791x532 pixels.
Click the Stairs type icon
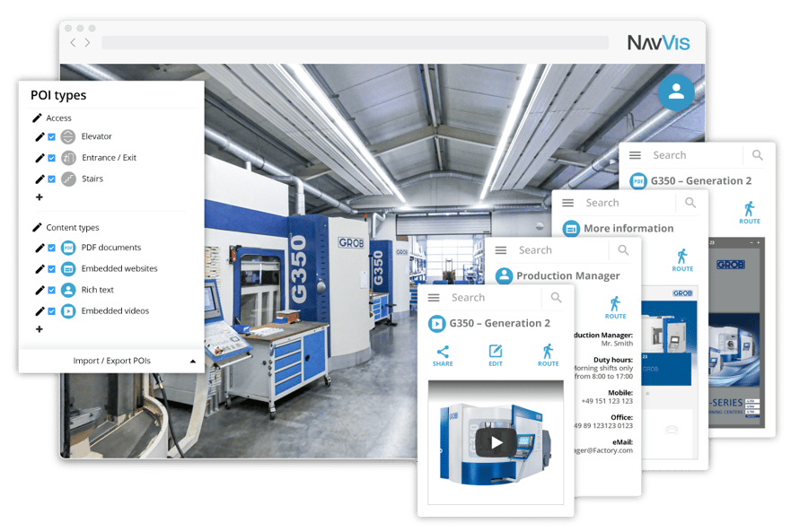point(68,179)
